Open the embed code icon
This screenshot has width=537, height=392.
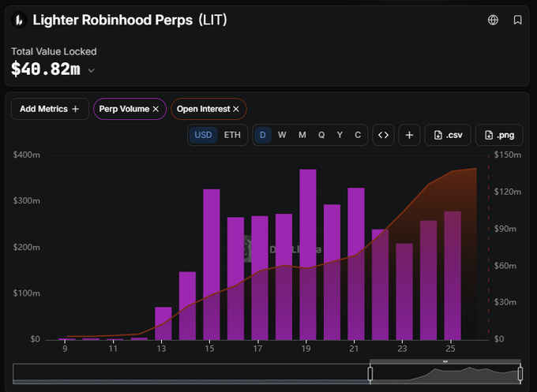coord(383,135)
